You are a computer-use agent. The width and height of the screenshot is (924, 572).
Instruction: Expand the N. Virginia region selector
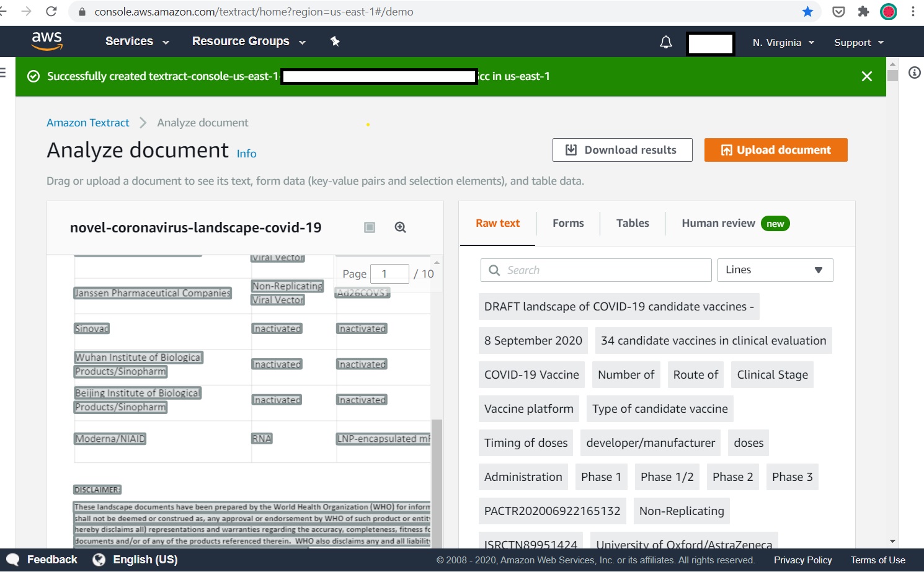[x=783, y=43]
